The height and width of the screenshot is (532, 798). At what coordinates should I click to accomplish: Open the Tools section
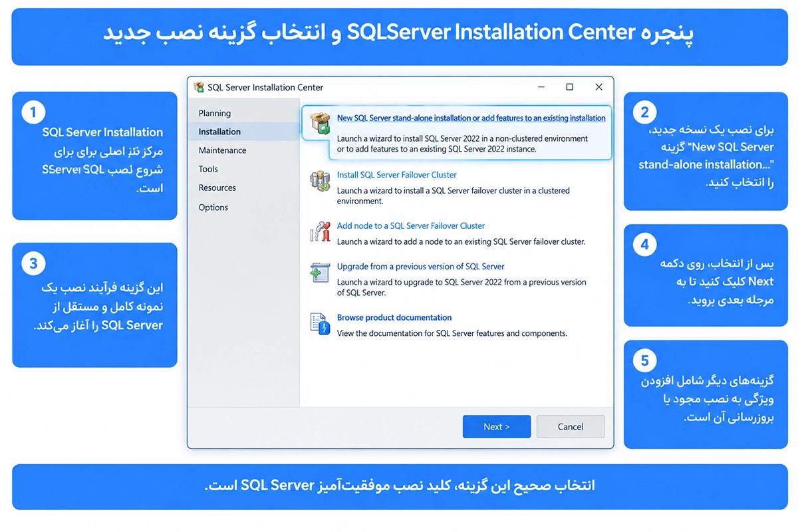[208, 169]
